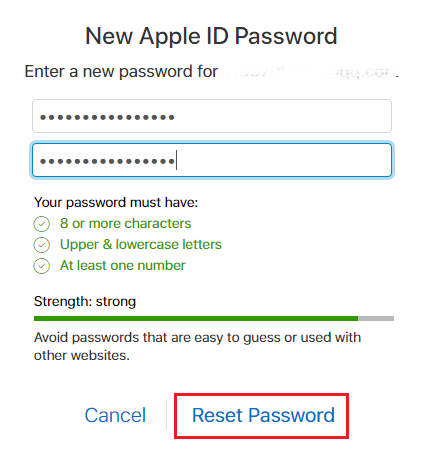Image resolution: width=432 pixels, height=450 pixels.
Task: Click the 'Your password must have:' heading
Action: click(116, 202)
